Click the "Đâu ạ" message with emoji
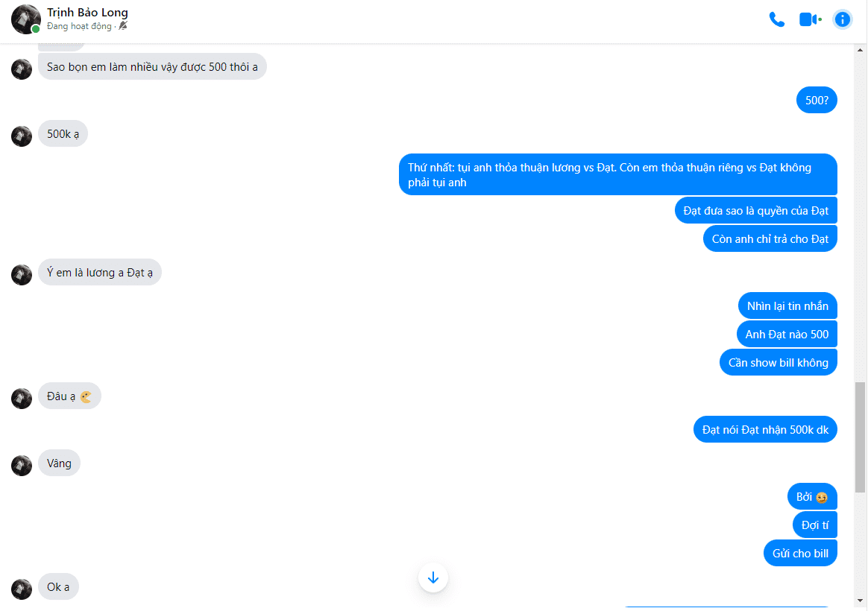Image resolution: width=868 pixels, height=611 pixels. [69, 396]
